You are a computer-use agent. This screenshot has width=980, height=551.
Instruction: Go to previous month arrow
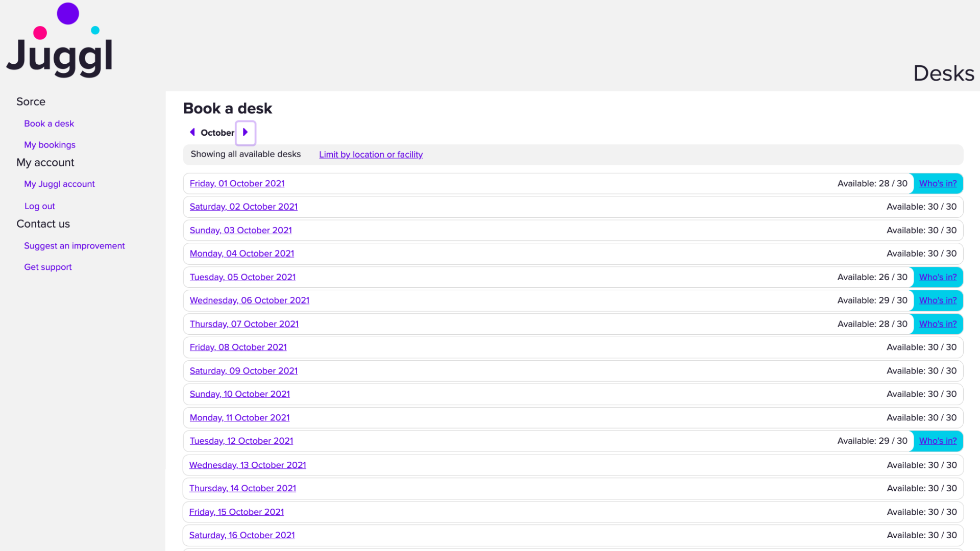coord(192,132)
